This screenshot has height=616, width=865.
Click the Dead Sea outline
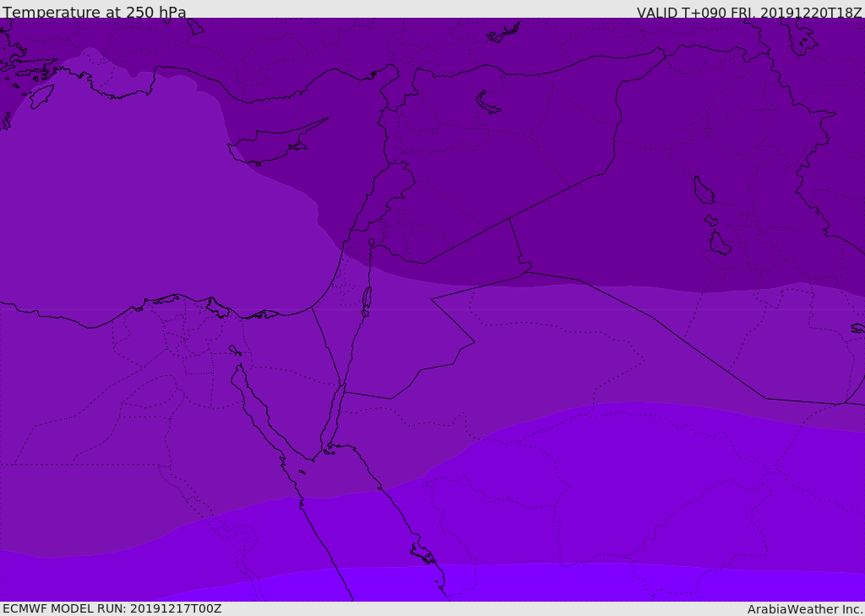pos(367,301)
